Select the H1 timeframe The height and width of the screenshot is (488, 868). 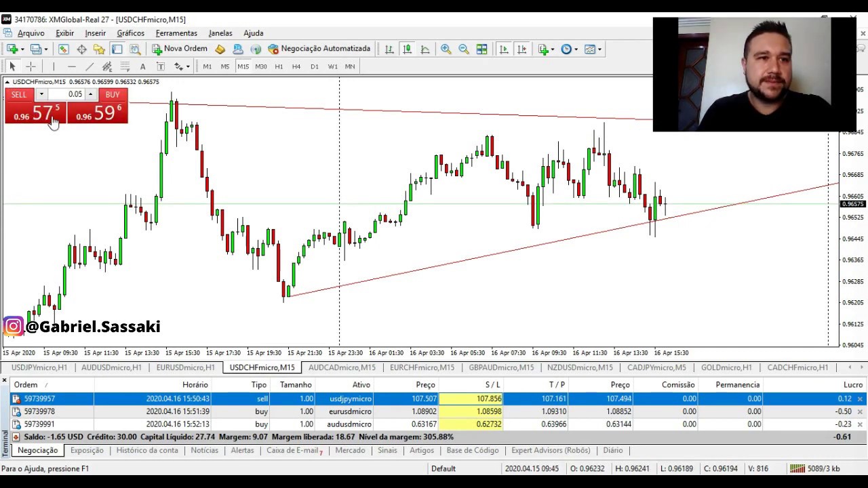tap(279, 66)
